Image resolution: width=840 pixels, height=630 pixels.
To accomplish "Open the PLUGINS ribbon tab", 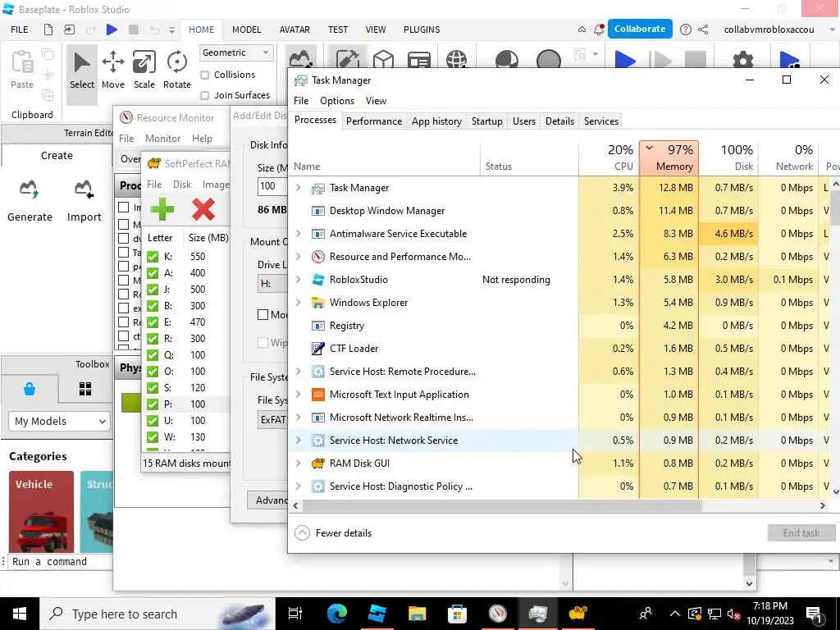I will pos(422,30).
